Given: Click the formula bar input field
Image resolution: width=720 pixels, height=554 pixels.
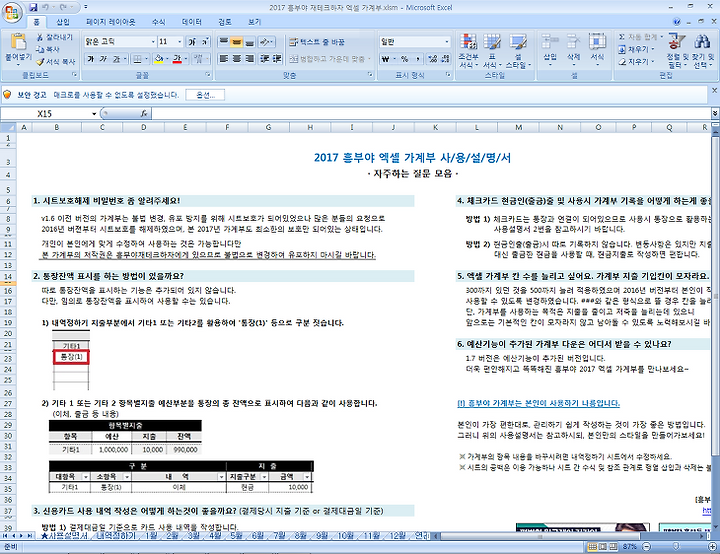Looking at the screenshot, I should 431,113.
